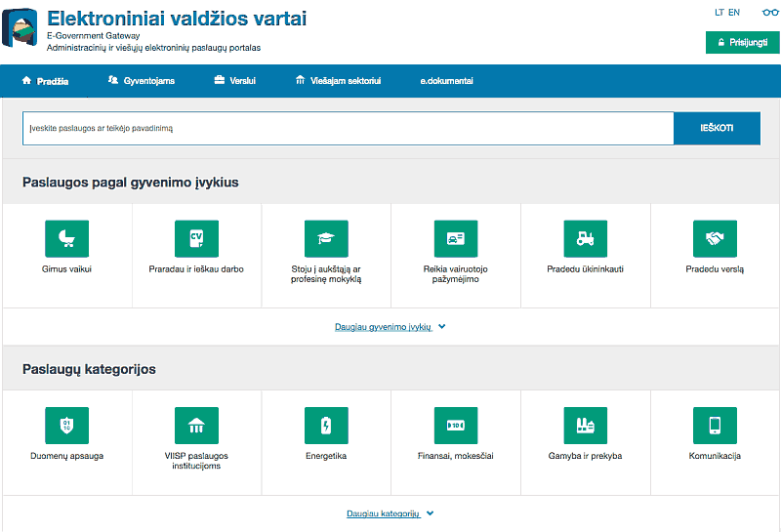Click the Gamyba ir prekyba factory icon
The height and width of the screenshot is (532, 781).
pos(585,426)
